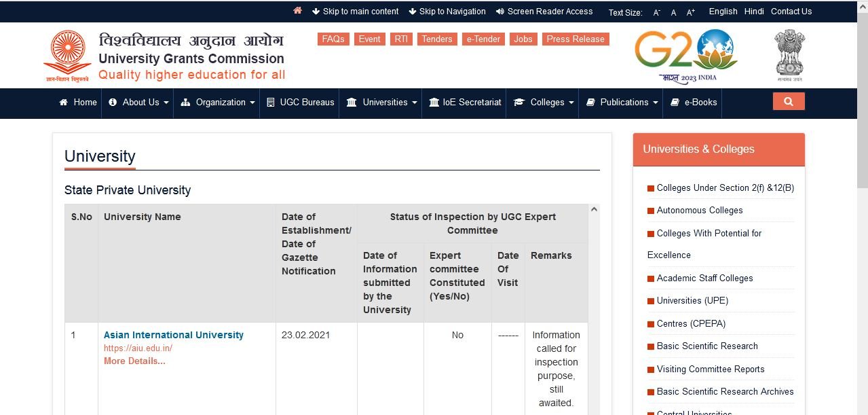Click the University Grants Commission title text

click(x=191, y=59)
